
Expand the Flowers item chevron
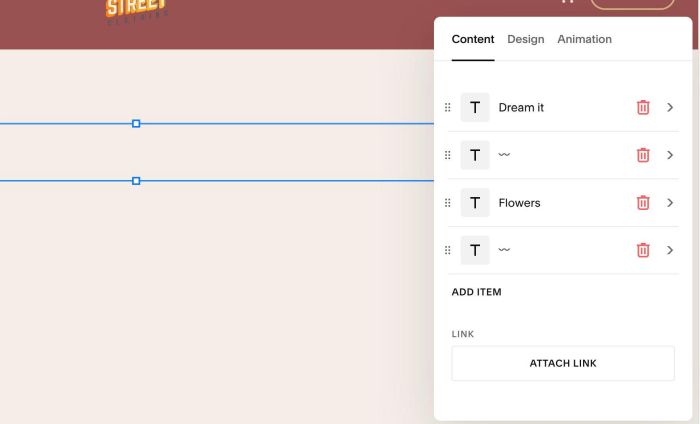(x=670, y=203)
